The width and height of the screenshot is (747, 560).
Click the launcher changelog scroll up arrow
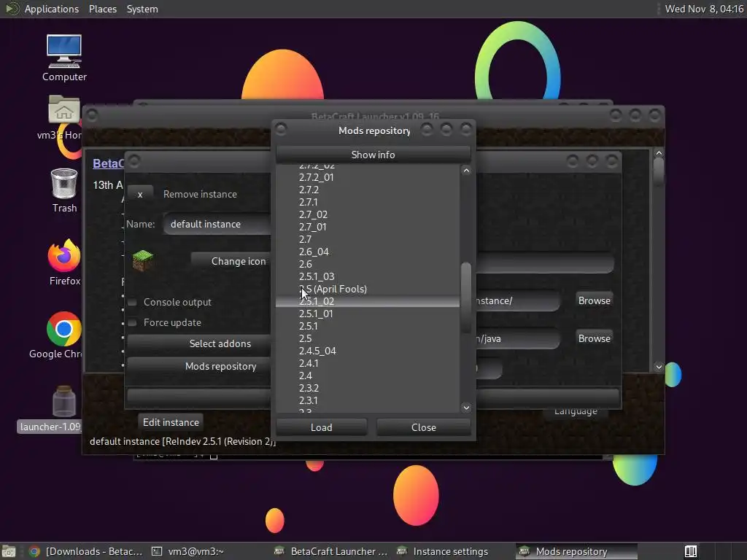tap(659, 153)
